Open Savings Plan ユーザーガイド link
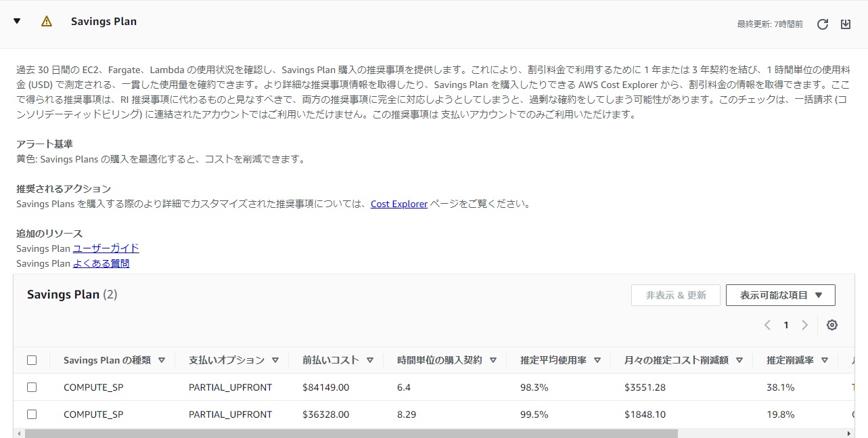 (x=106, y=248)
